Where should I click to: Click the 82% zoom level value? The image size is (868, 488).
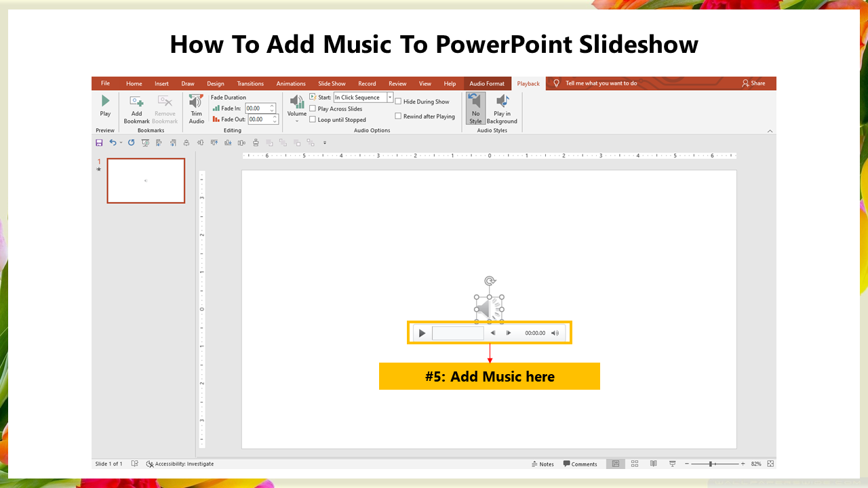click(x=756, y=464)
